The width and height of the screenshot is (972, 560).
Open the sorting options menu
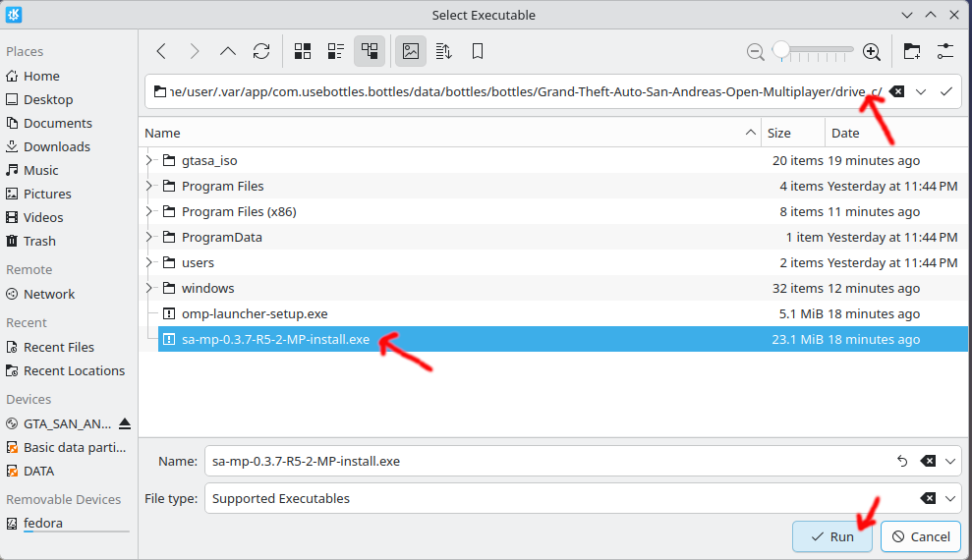(x=444, y=51)
